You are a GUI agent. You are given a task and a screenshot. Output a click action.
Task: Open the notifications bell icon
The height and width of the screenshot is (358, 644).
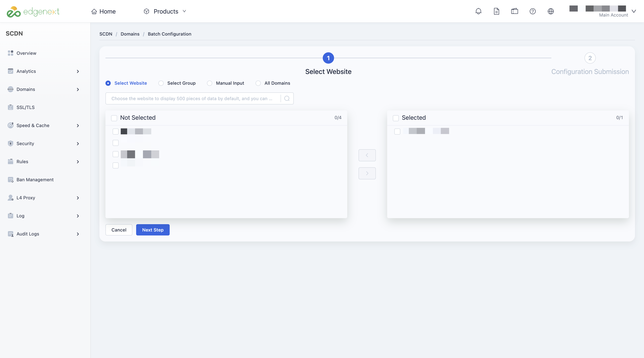[478, 11]
